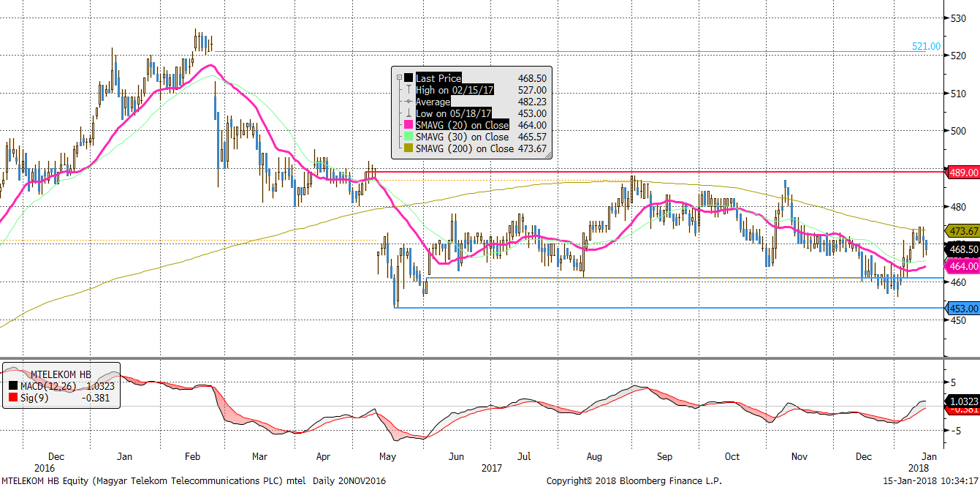This screenshot has width=980, height=487.
Task: Open the olive SMAVG (200) color swatch
Action: 409,148
